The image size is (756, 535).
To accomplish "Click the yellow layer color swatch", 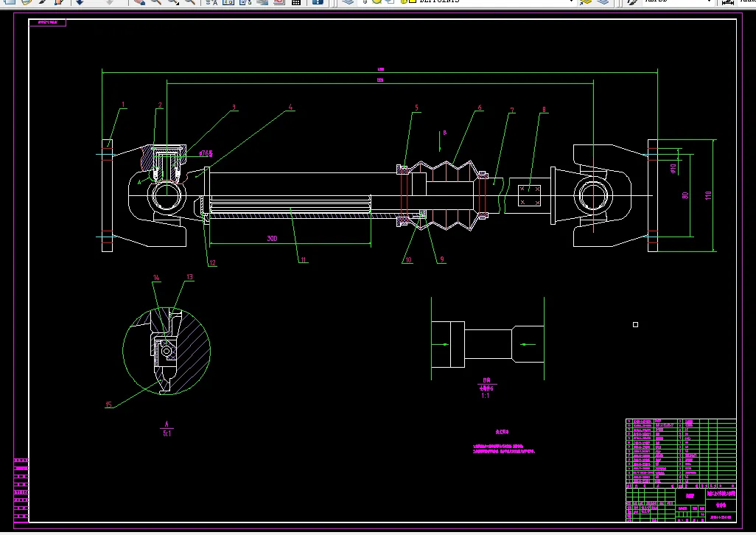I will point(413,1).
